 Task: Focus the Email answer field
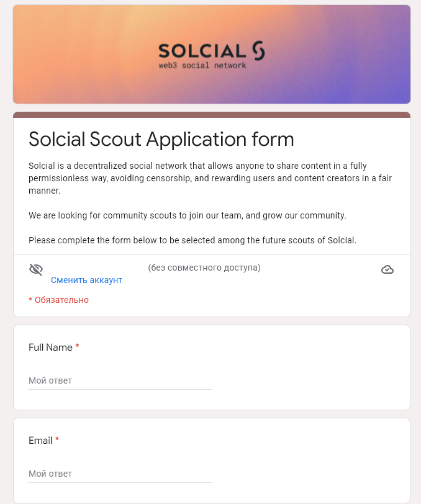(x=120, y=474)
